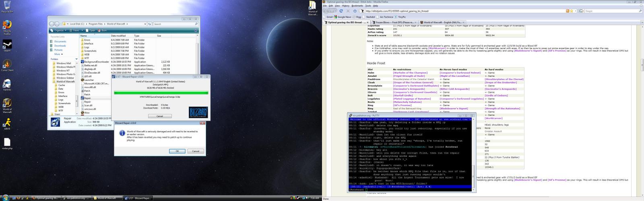Click the green repair progress bar
The height and width of the screenshot is (201, 644).
click(x=161, y=92)
